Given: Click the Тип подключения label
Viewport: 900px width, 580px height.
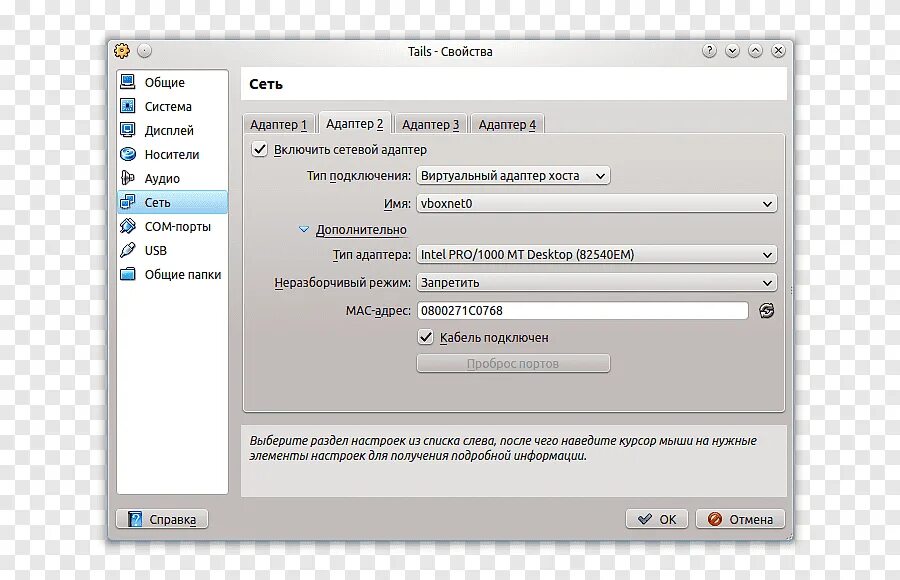Looking at the screenshot, I should click(359, 176).
